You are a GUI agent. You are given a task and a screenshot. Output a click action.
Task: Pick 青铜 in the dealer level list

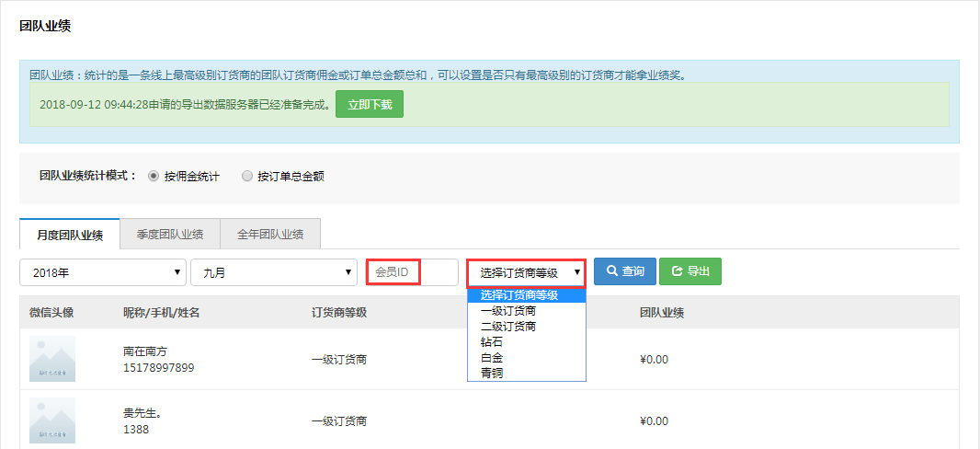pos(492,373)
